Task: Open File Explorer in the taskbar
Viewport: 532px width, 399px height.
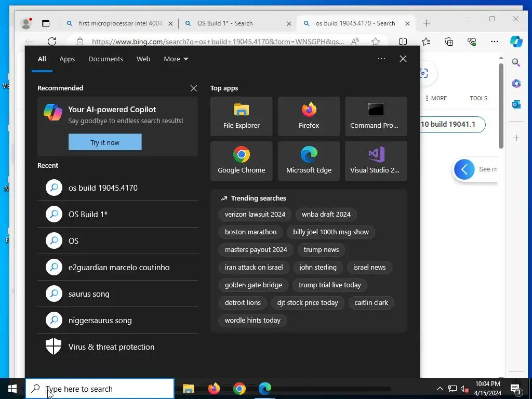Action: click(x=188, y=389)
